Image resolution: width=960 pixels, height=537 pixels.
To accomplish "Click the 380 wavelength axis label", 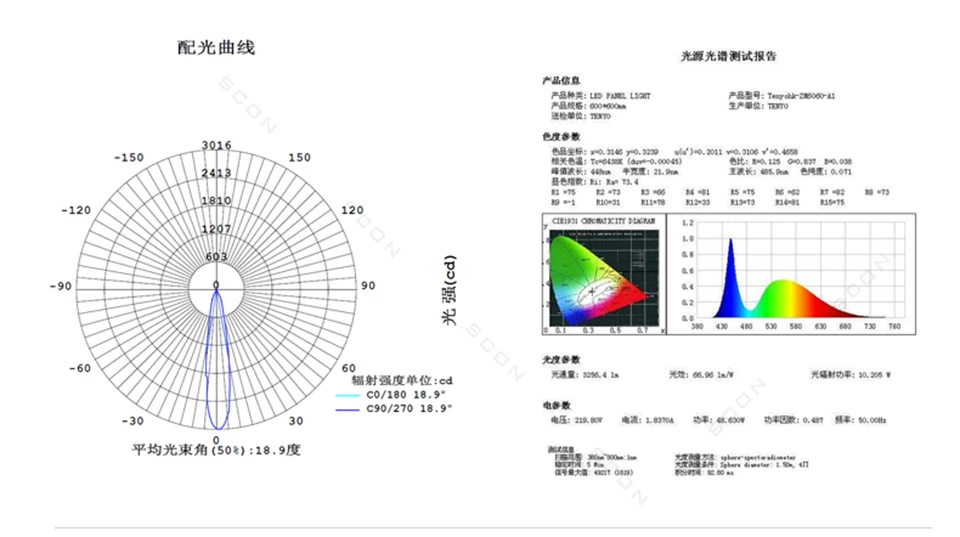I will tap(697, 326).
